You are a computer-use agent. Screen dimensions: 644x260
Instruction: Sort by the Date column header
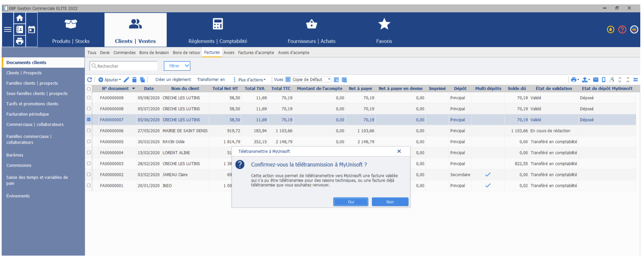tap(149, 88)
